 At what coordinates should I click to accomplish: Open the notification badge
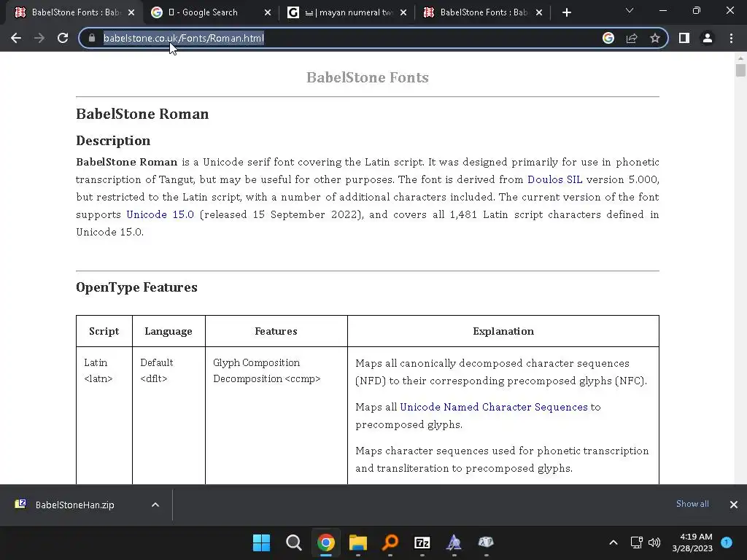[727, 542]
